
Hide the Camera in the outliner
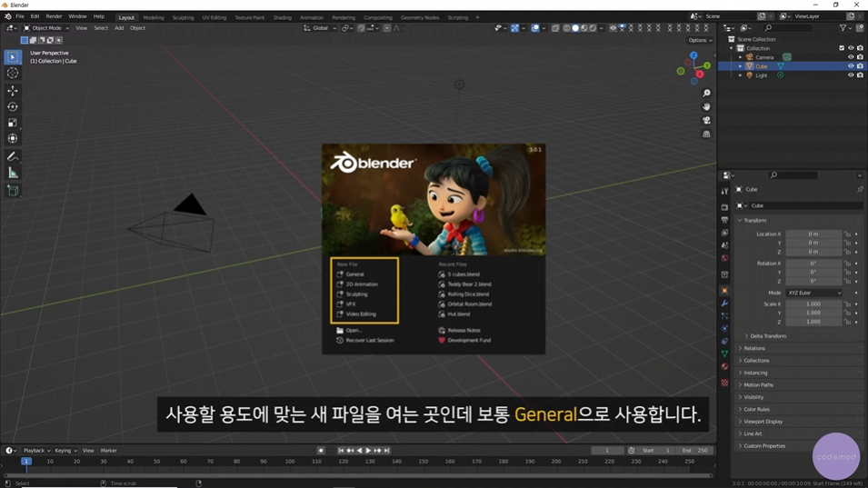(851, 57)
